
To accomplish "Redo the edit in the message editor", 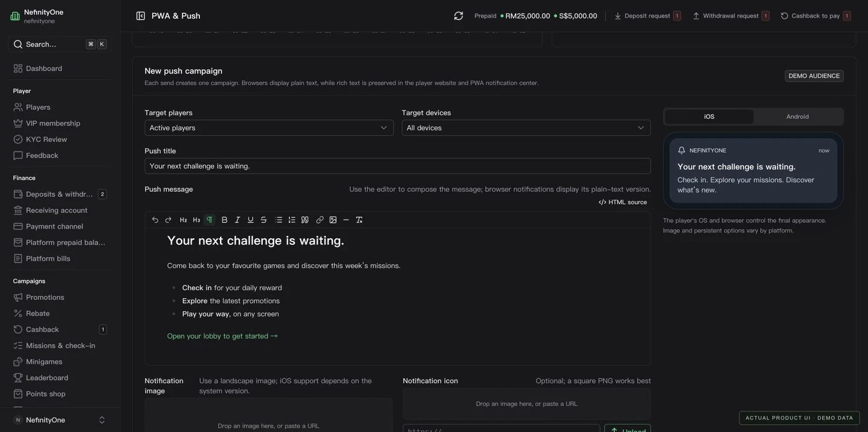I will coord(168,220).
